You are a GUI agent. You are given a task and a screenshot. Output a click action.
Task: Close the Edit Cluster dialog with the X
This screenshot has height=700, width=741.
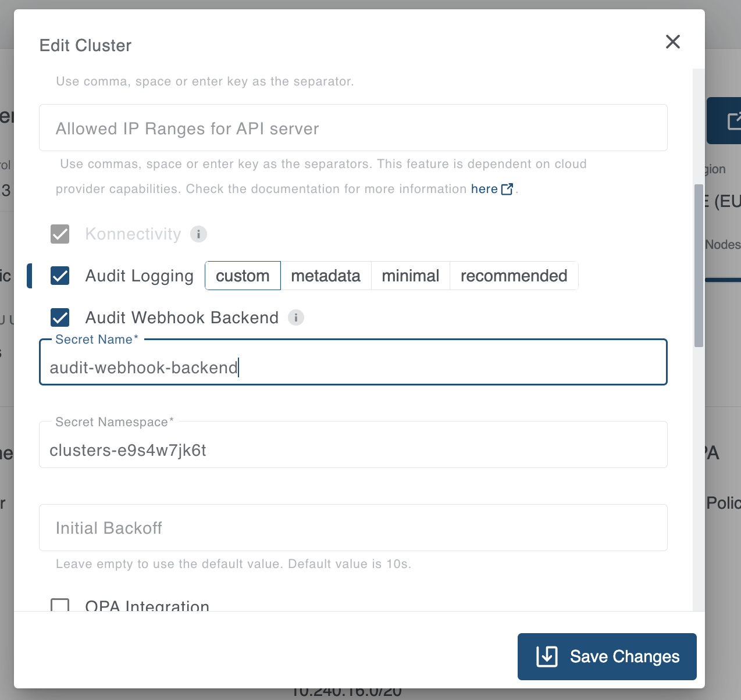[672, 42]
